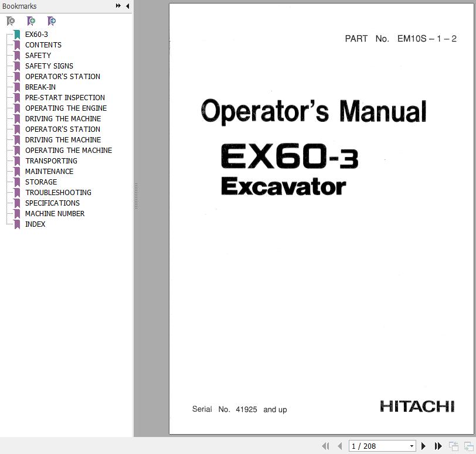Click the Serial No. 41925 text
Screen dimensions: 476x454
coord(240,409)
